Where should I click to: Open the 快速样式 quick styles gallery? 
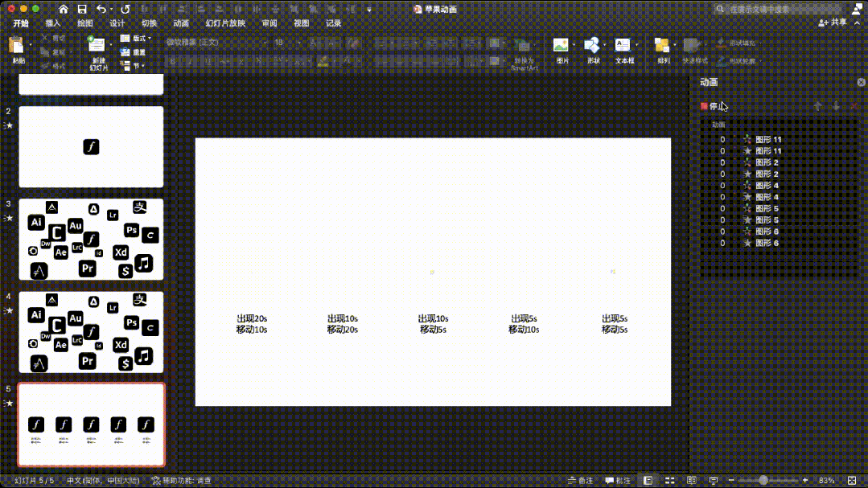[695, 51]
